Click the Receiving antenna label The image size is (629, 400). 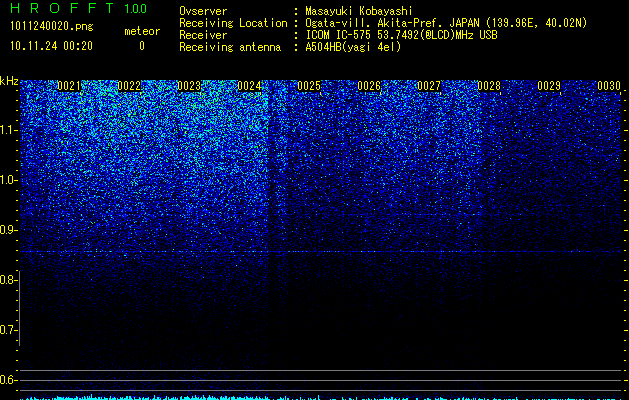pos(230,47)
